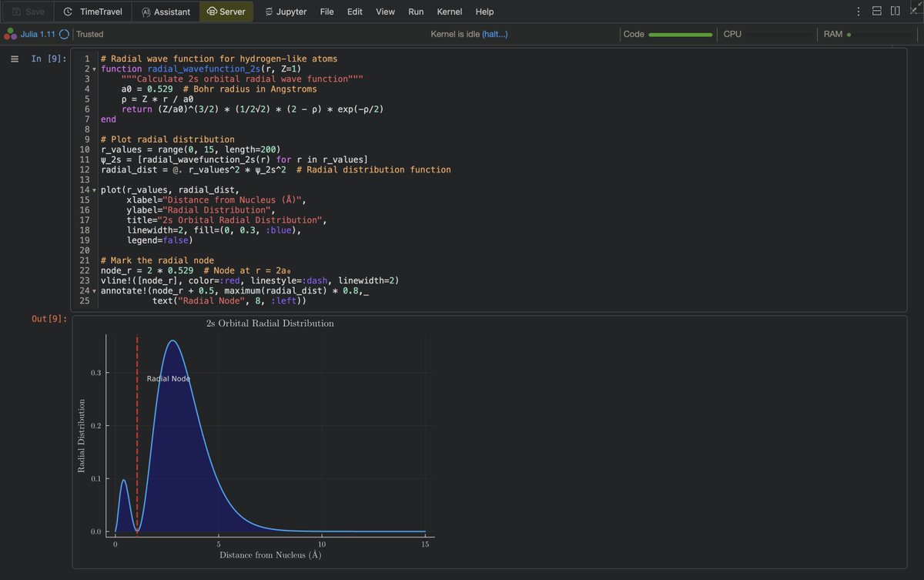
Task: Open the Jupyter menu
Action: tap(286, 12)
